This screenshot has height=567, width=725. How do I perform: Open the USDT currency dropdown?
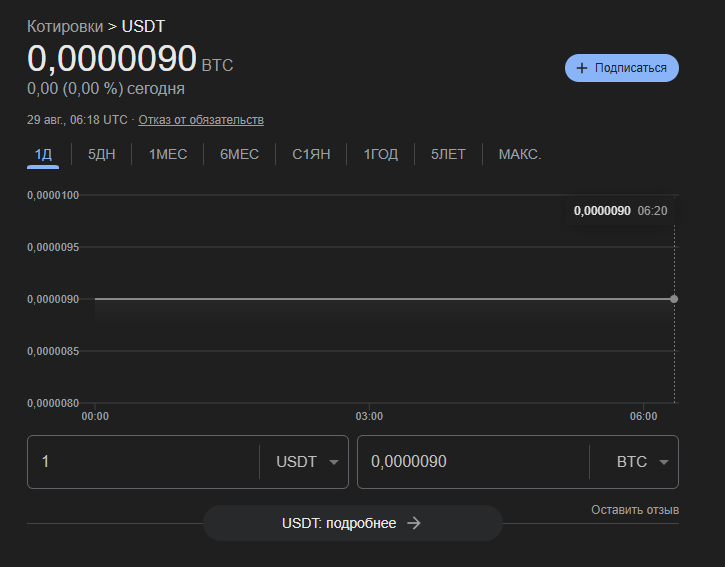click(307, 462)
